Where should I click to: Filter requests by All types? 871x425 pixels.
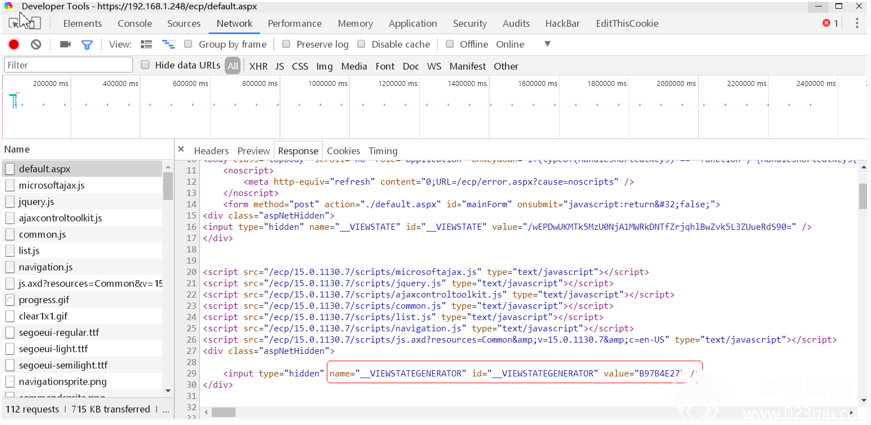[x=233, y=66]
